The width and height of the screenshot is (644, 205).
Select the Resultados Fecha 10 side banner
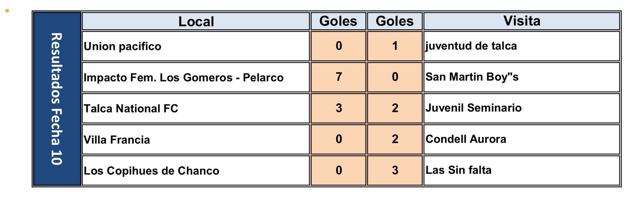coord(57,99)
